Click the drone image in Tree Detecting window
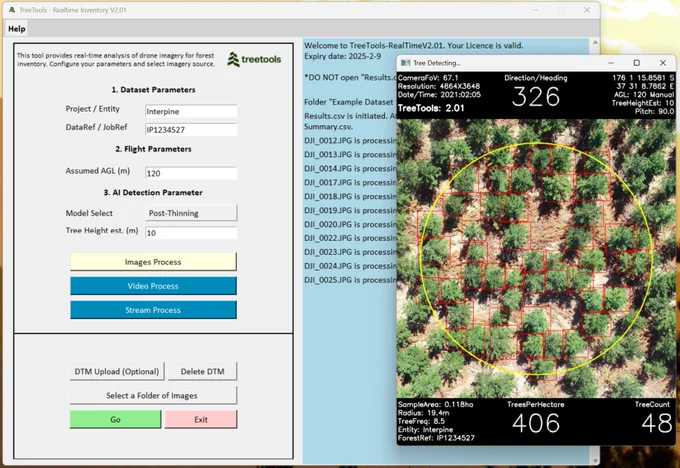 click(x=536, y=259)
